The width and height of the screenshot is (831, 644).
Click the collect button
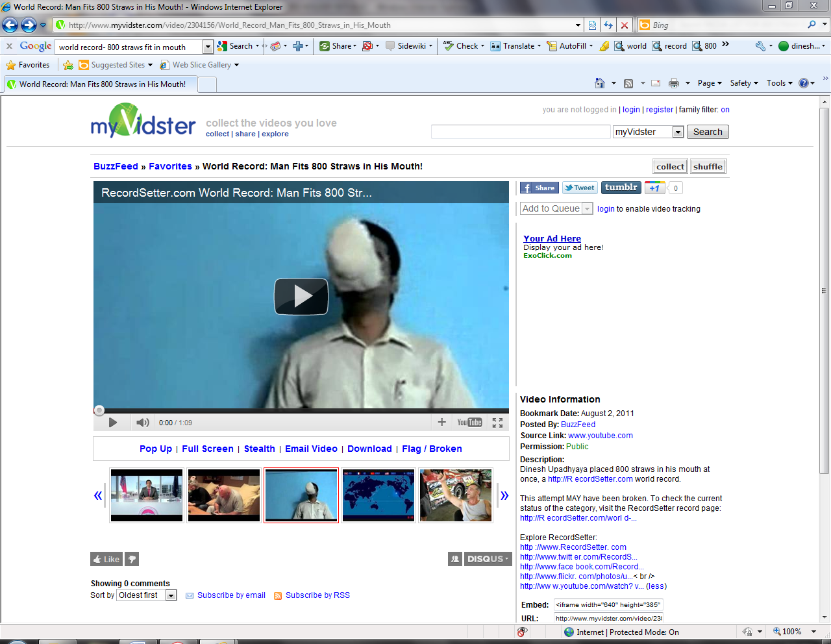(x=670, y=167)
